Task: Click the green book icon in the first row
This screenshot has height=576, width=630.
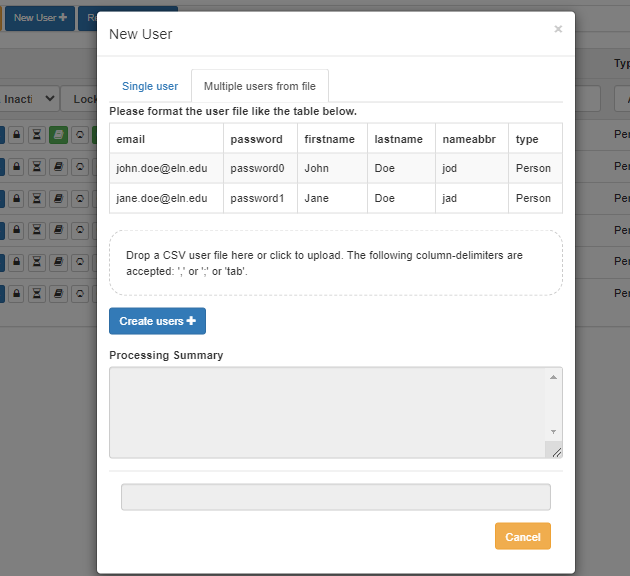Action: 58,135
